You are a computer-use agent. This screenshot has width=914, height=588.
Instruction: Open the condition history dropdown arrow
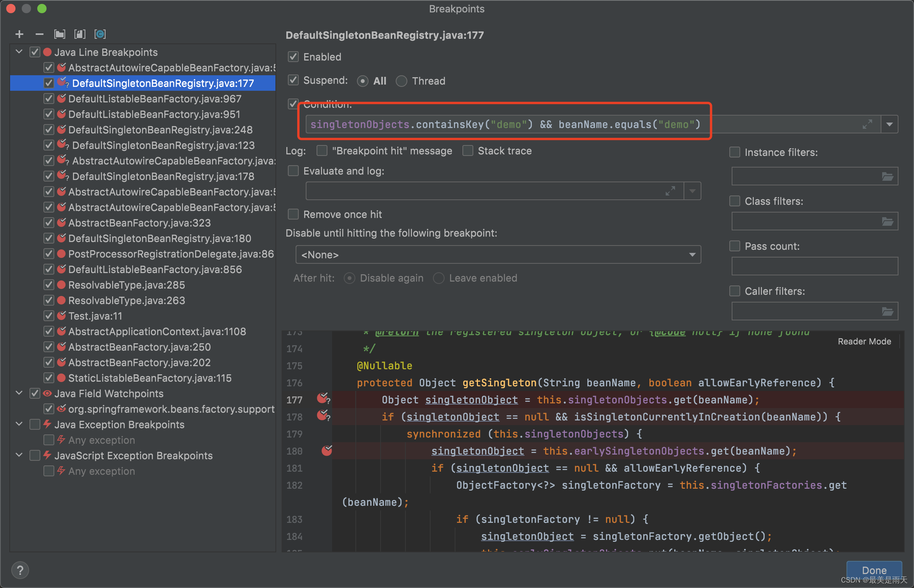(x=890, y=125)
